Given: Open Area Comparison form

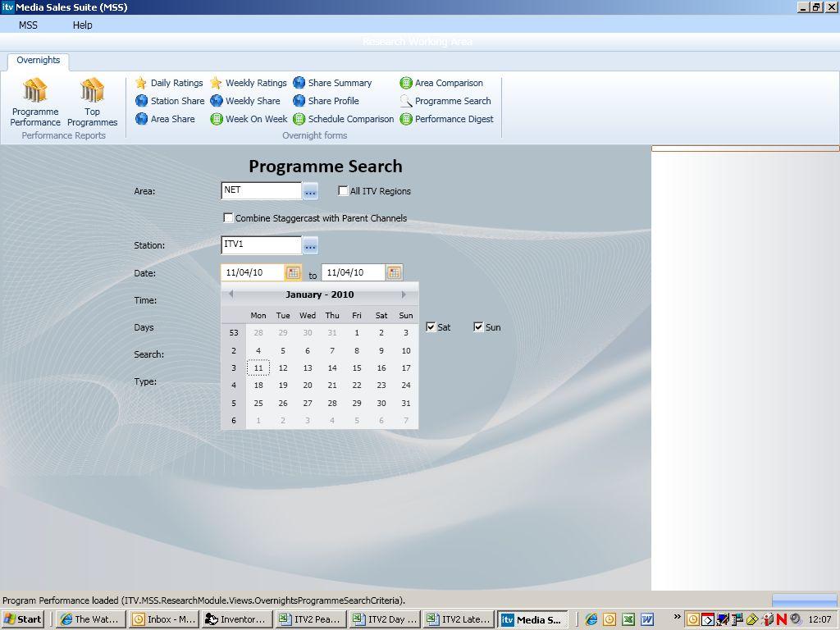Looking at the screenshot, I should [441, 83].
